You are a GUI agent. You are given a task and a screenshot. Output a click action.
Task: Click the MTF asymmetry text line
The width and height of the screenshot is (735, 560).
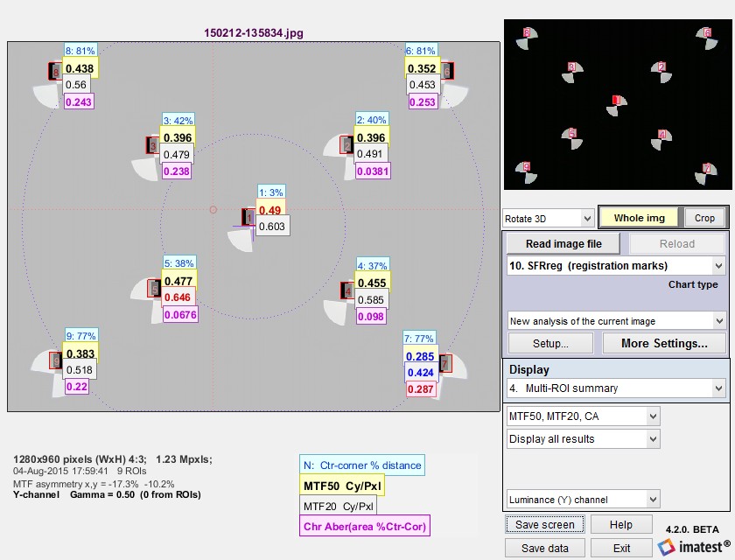click(x=94, y=484)
